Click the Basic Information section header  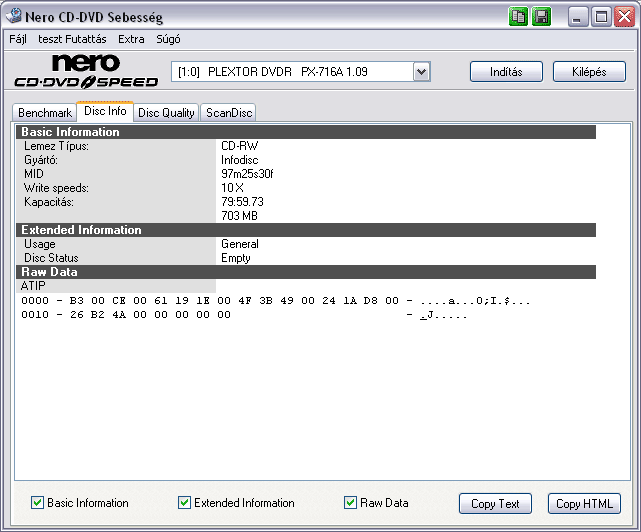click(306, 132)
